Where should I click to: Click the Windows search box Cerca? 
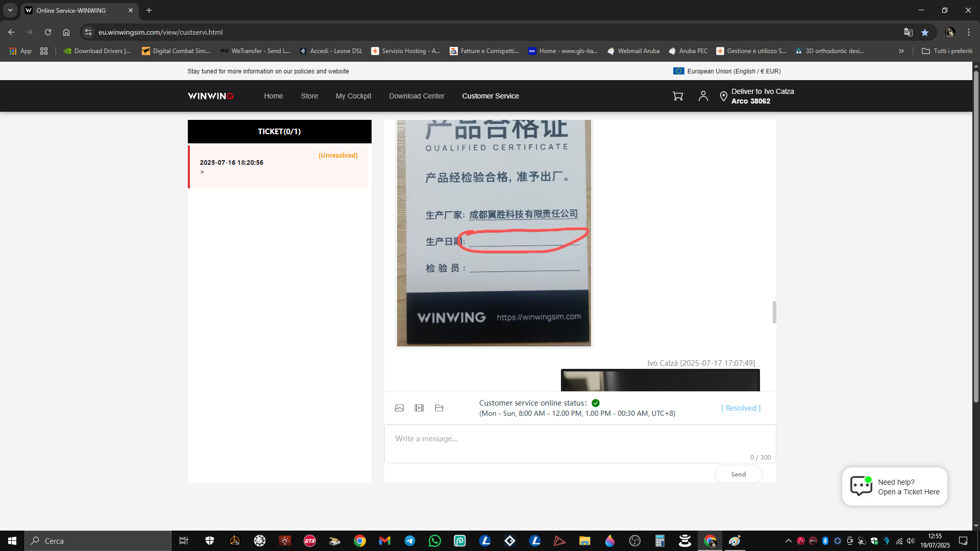click(x=98, y=541)
